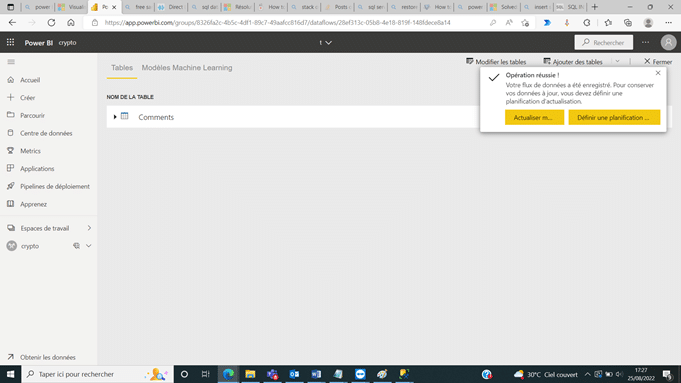Click Modifier les tables
Viewport: 681px width, 383px height.
coord(496,62)
